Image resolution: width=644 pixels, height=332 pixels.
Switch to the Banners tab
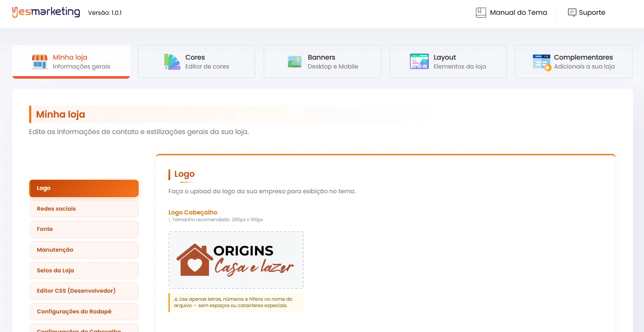tap(323, 62)
